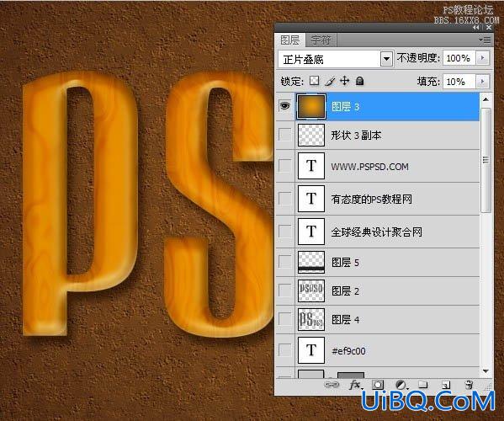
Task: Toggle visibility of 图层 5
Action: [284, 262]
